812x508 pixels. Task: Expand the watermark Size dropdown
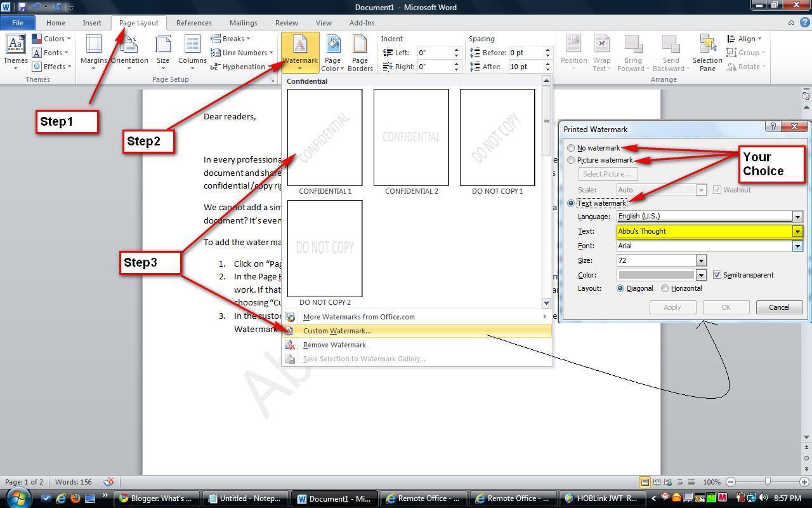(x=700, y=260)
